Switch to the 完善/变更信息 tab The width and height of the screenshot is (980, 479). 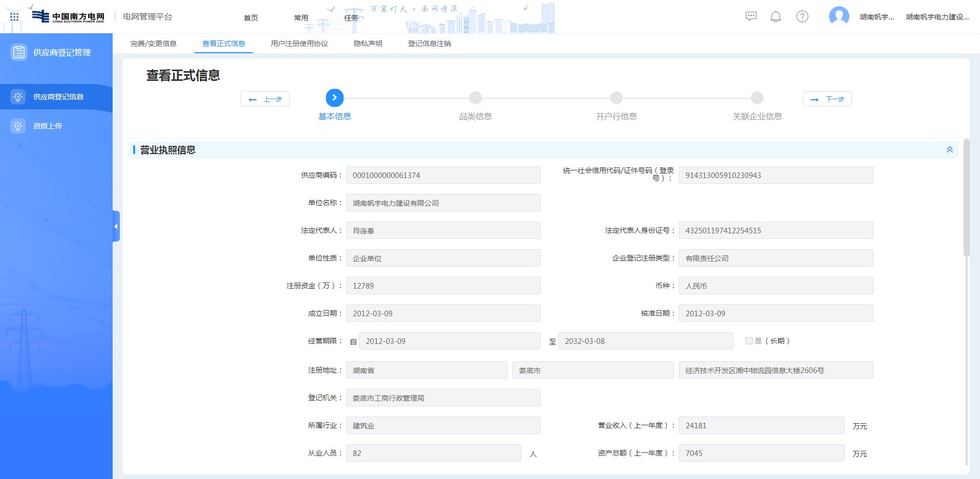coord(153,43)
